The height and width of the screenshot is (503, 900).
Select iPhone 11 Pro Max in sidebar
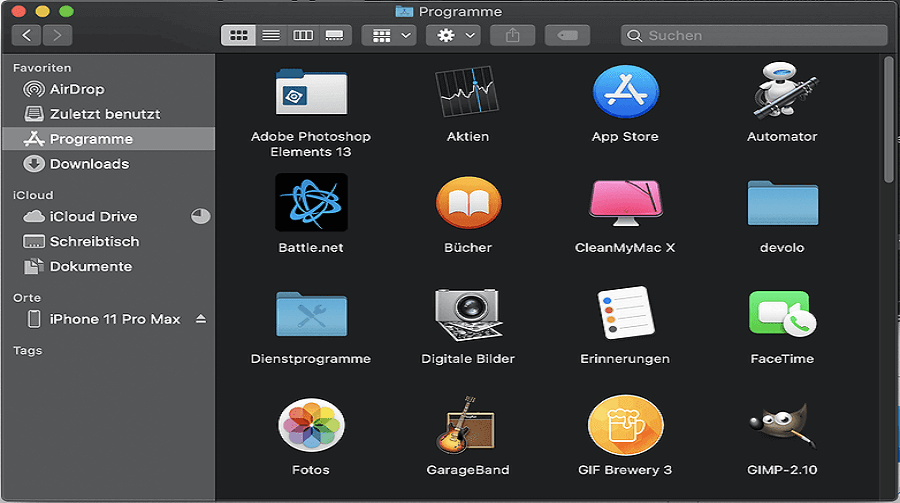coord(108,319)
